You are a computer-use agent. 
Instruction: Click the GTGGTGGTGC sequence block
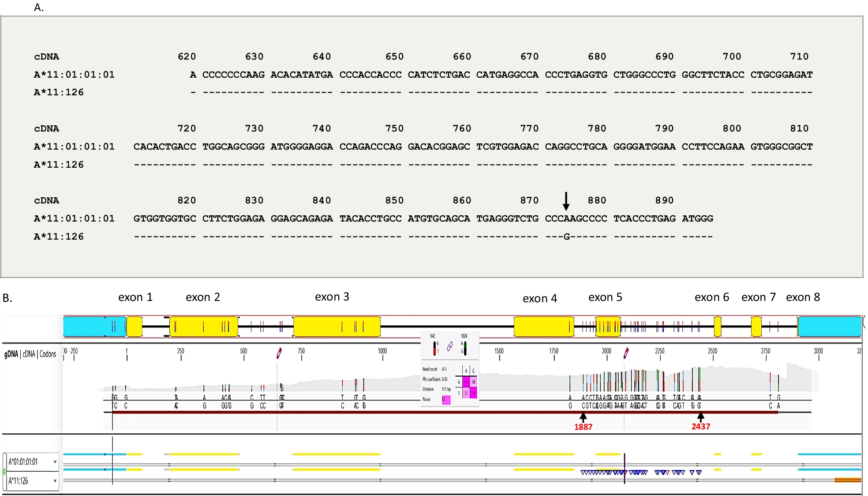tap(165, 218)
